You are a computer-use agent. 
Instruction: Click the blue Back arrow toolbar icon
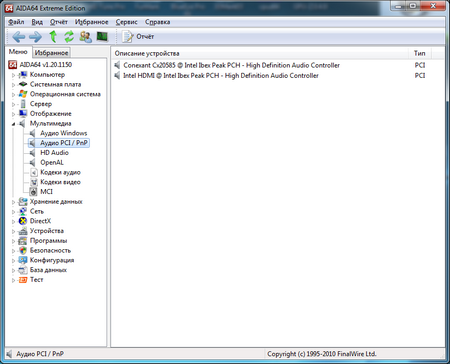pyautogui.click(x=19, y=37)
